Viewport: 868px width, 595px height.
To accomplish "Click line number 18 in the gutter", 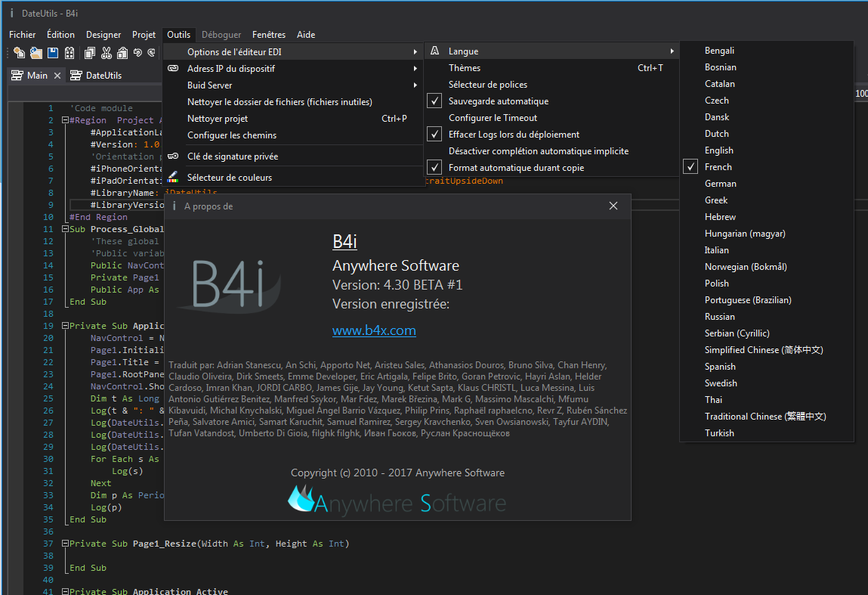I will tap(48, 314).
